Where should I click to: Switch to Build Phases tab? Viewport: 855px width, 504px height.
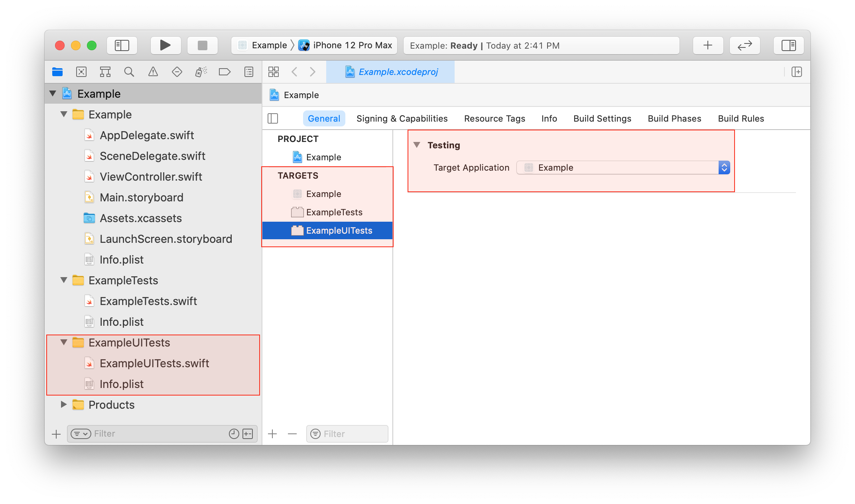pos(674,118)
